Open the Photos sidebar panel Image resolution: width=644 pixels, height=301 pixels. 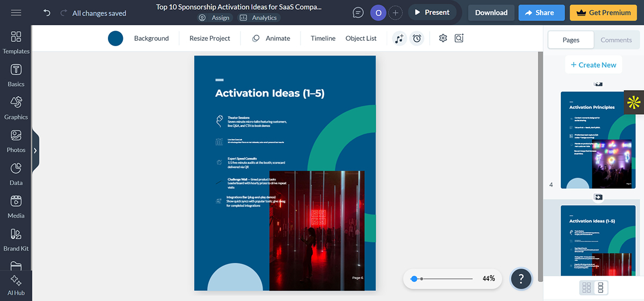pyautogui.click(x=16, y=141)
